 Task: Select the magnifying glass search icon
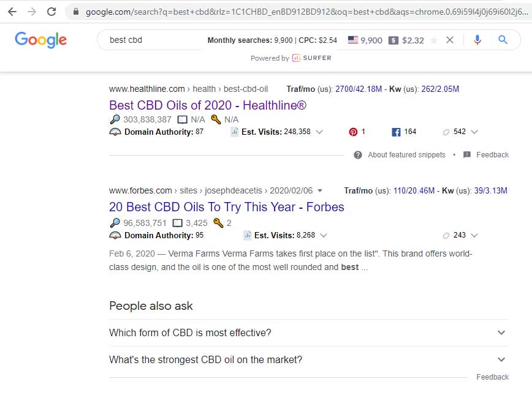click(x=503, y=40)
